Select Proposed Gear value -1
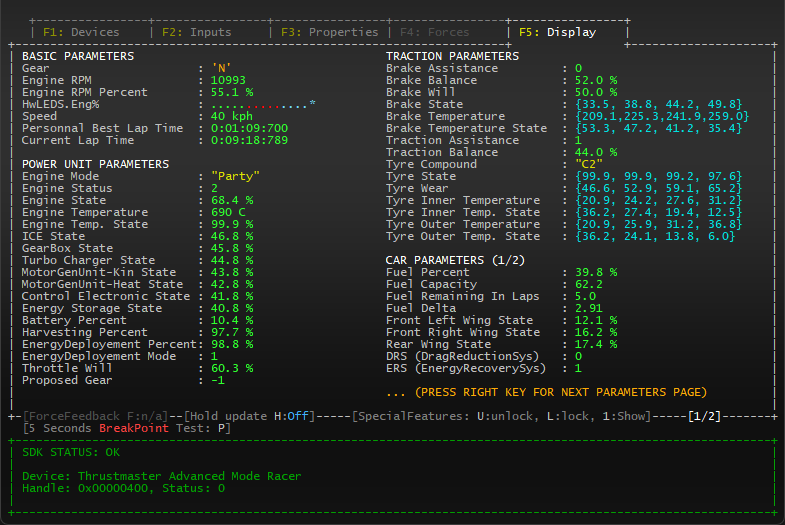 click(x=218, y=380)
